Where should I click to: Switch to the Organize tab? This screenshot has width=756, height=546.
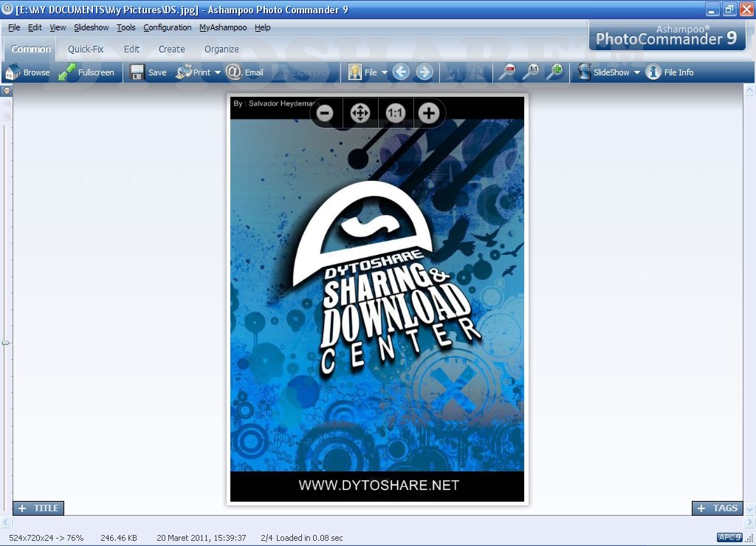[x=221, y=50]
